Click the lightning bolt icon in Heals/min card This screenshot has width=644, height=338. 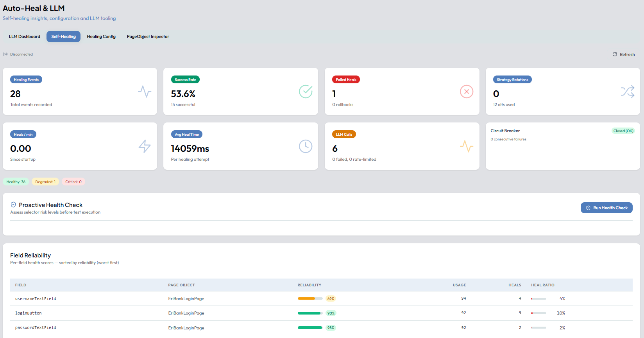[145, 146]
